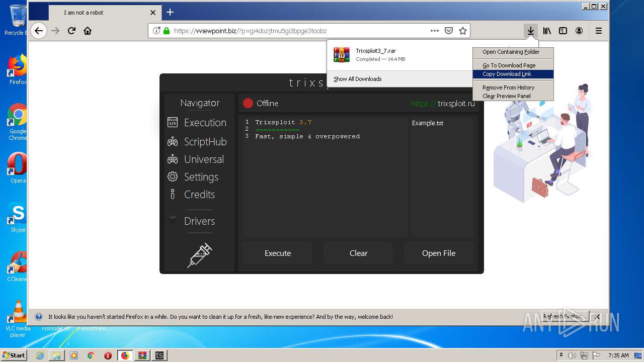Show sidebars toolbar icon

[x=563, y=31]
